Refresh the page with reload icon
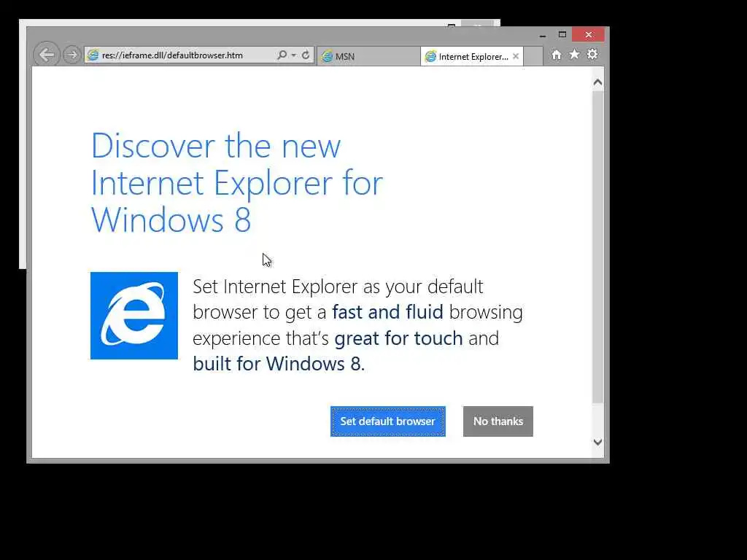This screenshot has width=747, height=560. 306,55
